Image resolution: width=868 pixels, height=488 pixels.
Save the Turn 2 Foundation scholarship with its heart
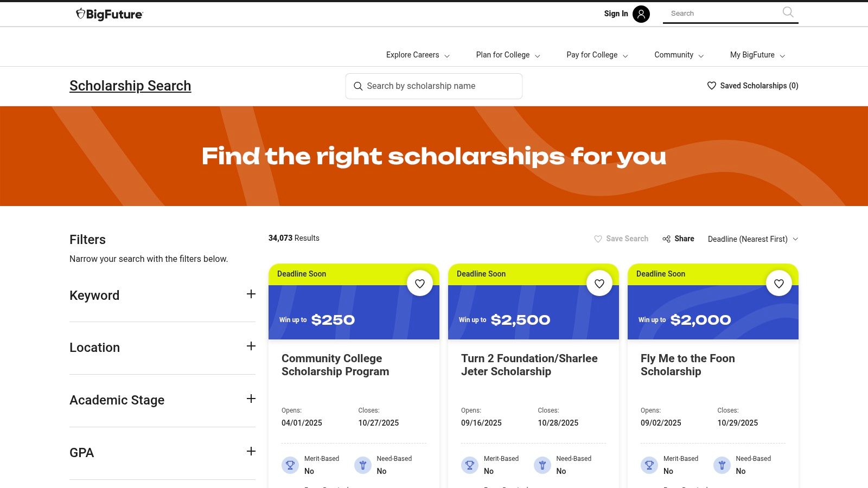tap(599, 282)
